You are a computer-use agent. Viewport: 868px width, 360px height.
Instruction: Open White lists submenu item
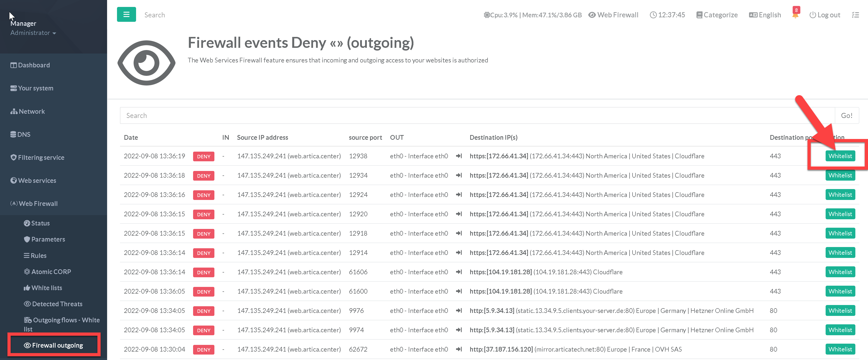point(47,288)
